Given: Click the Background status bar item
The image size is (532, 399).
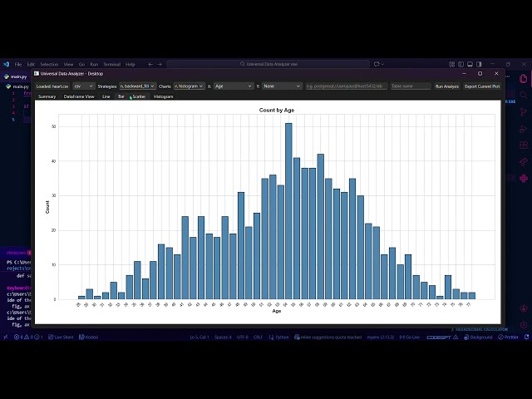Looking at the screenshot, I should tap(478, 337).
